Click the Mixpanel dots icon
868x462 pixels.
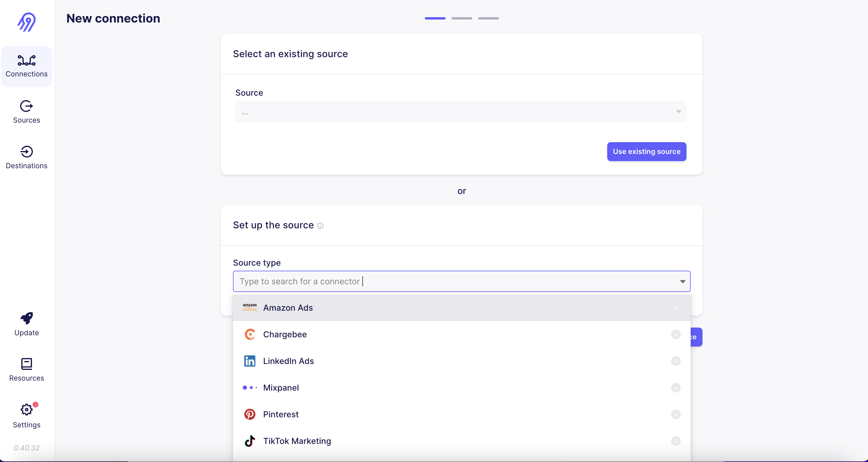click(x=250, y=388)
